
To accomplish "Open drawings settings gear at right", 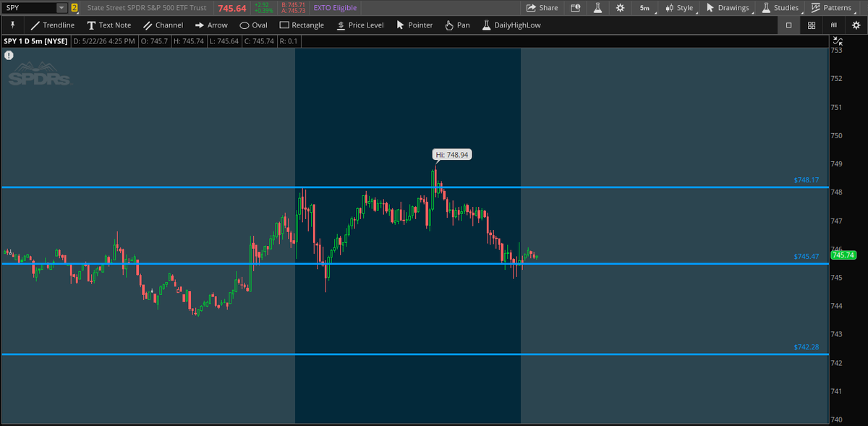I will [x=856, y=25].
